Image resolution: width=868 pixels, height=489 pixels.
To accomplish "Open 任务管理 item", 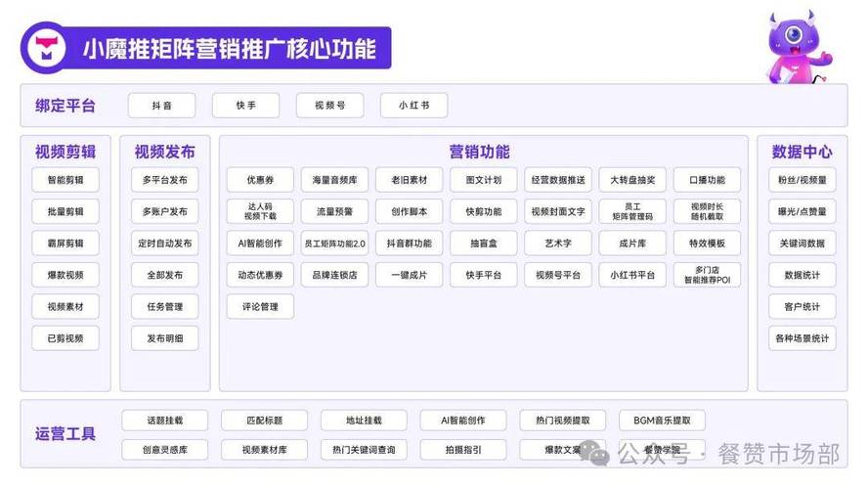I will (x=165, y=306).
